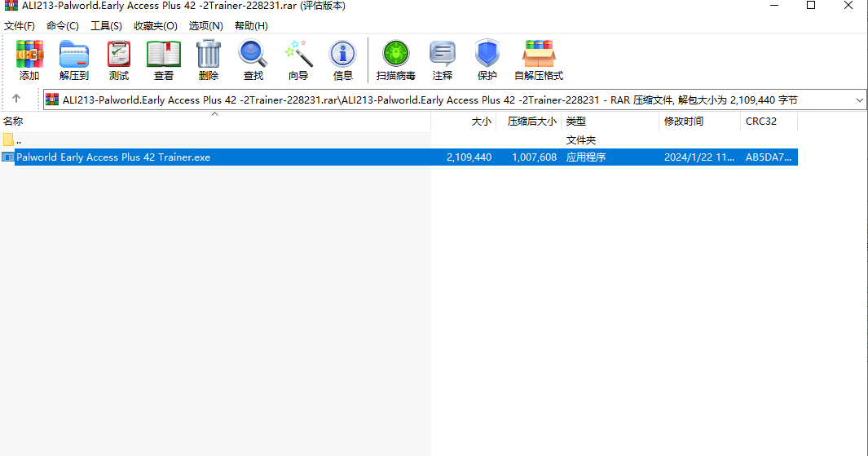Click the size value 2,109,440 in the row
Image resolution: width=868 pixels, height=456 pixels.
coord(469,157)
